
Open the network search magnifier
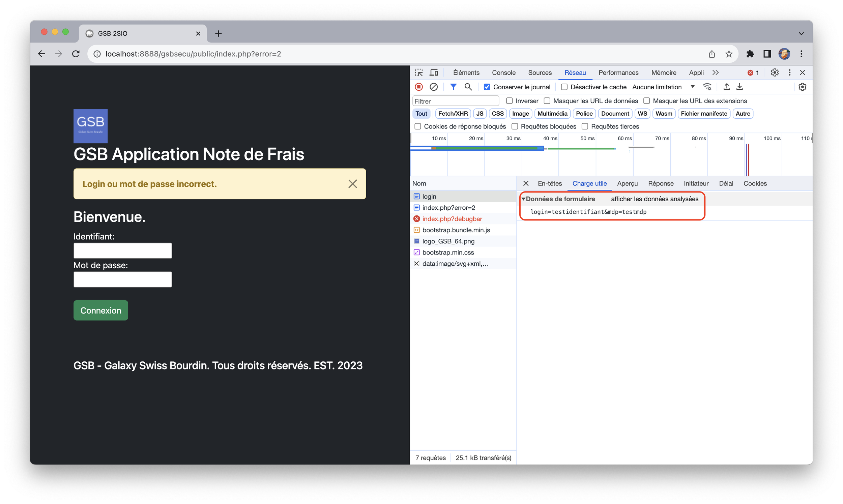468,87
